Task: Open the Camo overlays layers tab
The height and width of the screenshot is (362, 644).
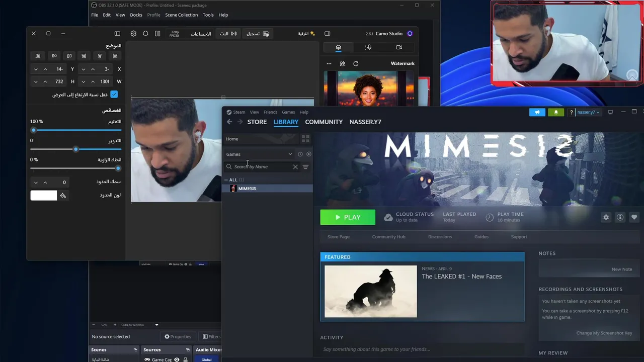Action: 339,47
